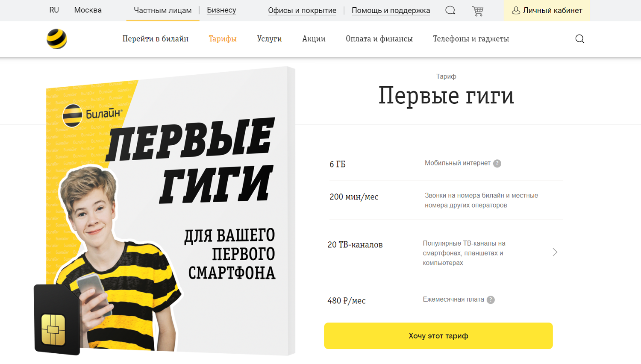Viewport: 641px width, 364px height.
Task: Click the search icon in main navigation
Action: pos(579,39)
